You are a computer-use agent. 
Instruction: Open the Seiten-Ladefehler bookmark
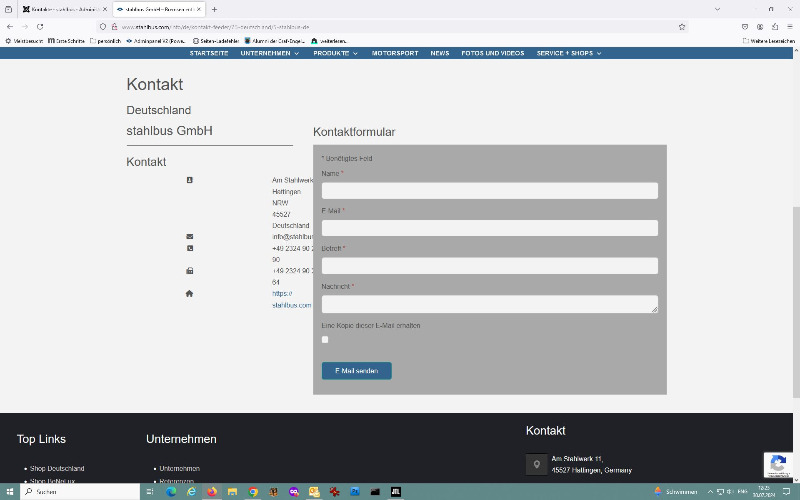tap(216, 41)
